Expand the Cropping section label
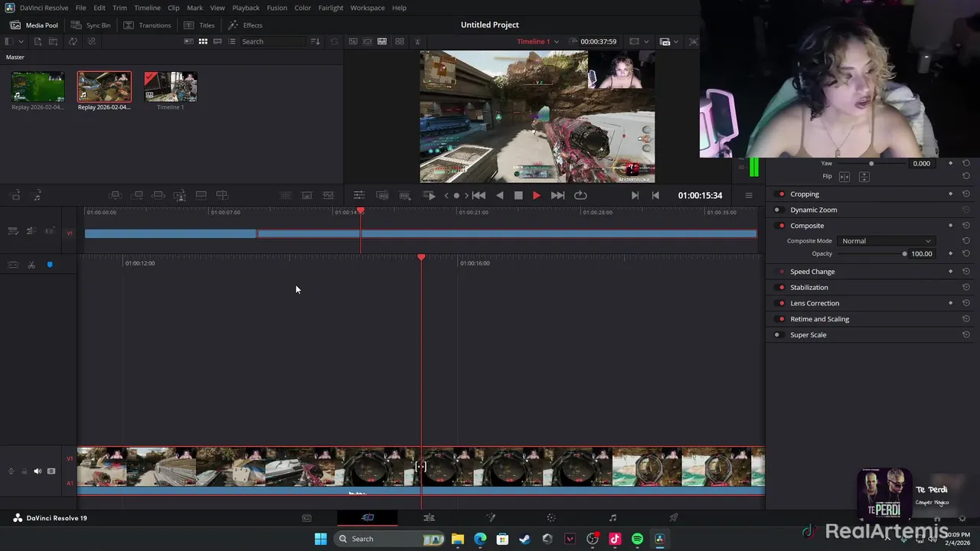 click(805, 194)
